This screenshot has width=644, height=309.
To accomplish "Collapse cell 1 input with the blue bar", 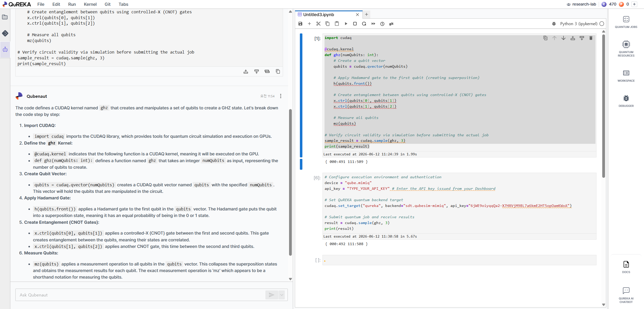I will tap(301, 95).
